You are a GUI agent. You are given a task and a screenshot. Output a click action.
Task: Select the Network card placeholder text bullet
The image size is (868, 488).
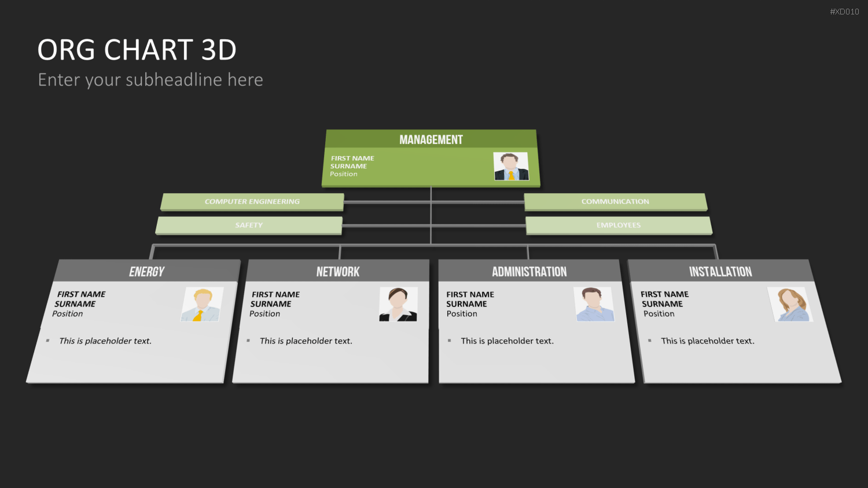click(x=306, y=341)
